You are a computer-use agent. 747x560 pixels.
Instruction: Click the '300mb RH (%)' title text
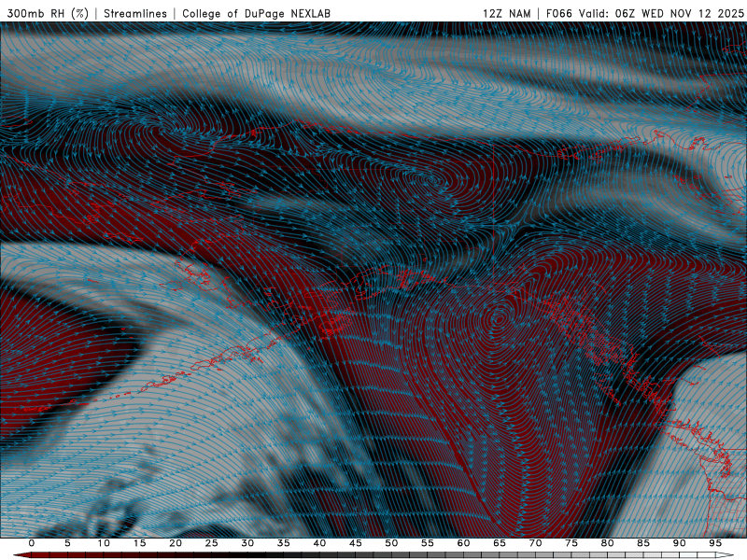tap(48, 14)
